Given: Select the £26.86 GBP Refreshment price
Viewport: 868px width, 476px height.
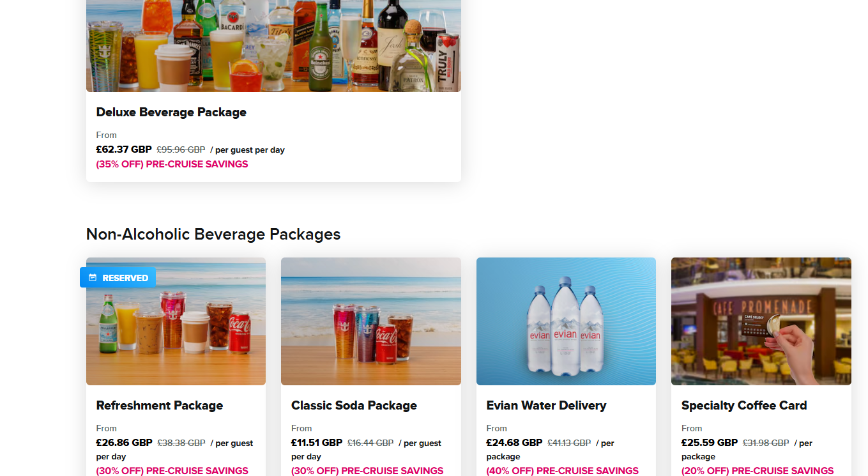Looking at the screenshot, I should (x=124, y=443).
